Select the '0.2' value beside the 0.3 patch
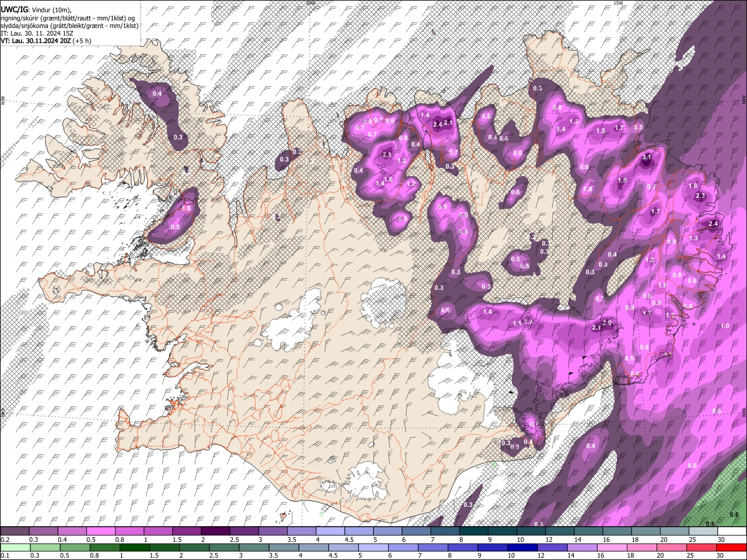This screenshot has height=560, width=747. (296, 152)
